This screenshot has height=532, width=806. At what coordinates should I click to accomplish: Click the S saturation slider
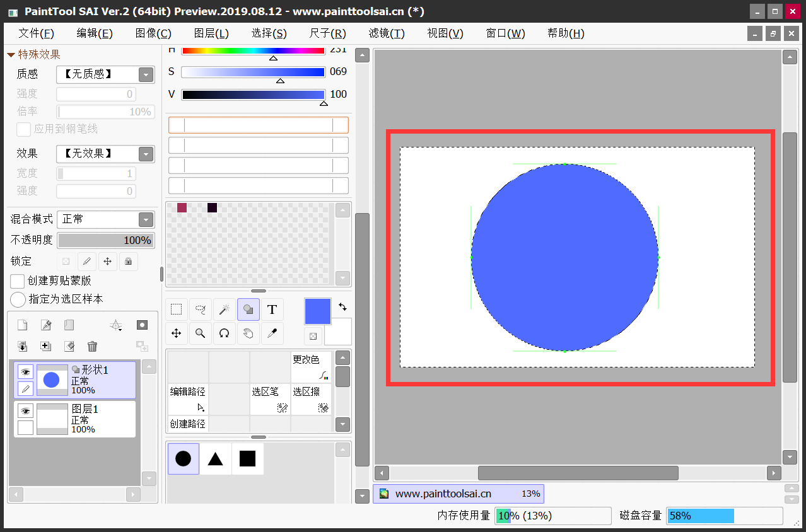(253, 72)
